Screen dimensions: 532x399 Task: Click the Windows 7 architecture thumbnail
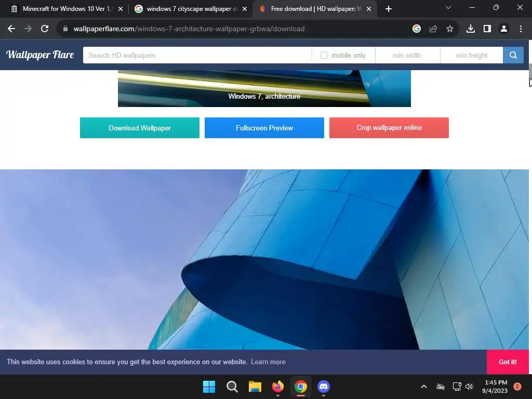(x=264, y=88)
